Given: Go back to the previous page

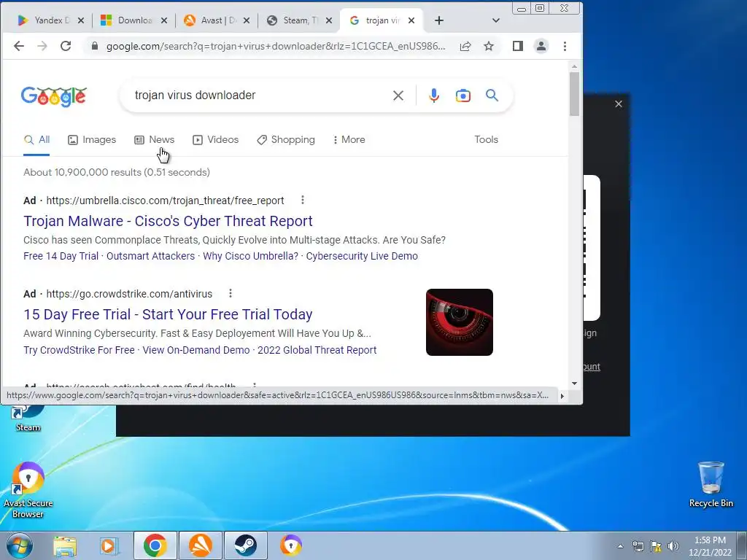Looking at the screenshot, I should pyautogui.click(x=18, y=46).
